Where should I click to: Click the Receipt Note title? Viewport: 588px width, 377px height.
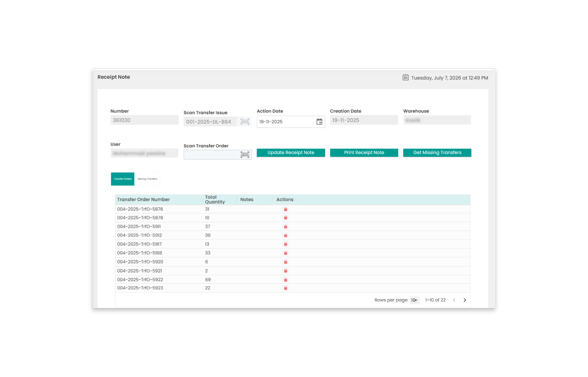[114, 77]
